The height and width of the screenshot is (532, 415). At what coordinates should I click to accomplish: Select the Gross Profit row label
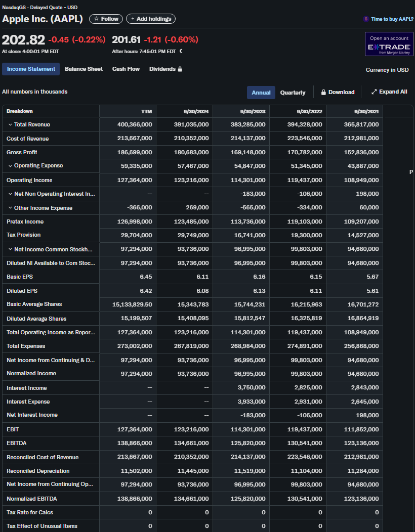point(22,152)
